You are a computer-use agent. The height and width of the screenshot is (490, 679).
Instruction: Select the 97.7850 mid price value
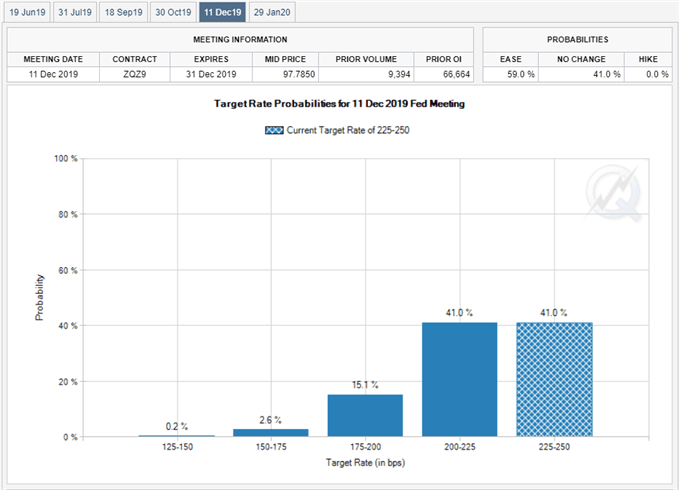pyautogui.click(x=283, y=75)
